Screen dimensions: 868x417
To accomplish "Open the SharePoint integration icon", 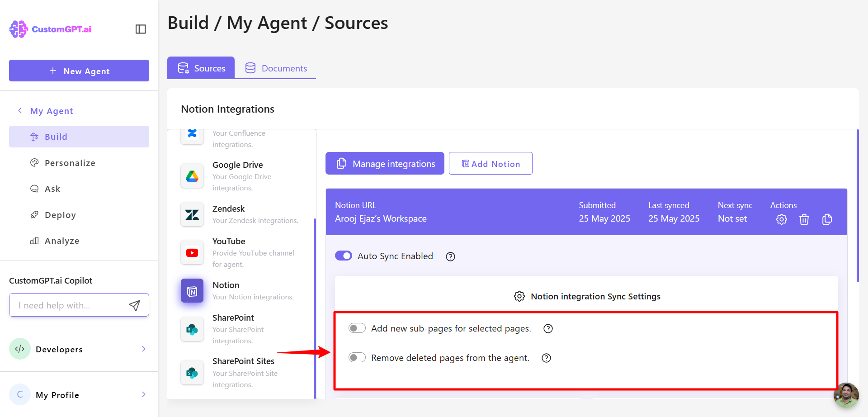I will pyautogui.click(x=192, y=329).
